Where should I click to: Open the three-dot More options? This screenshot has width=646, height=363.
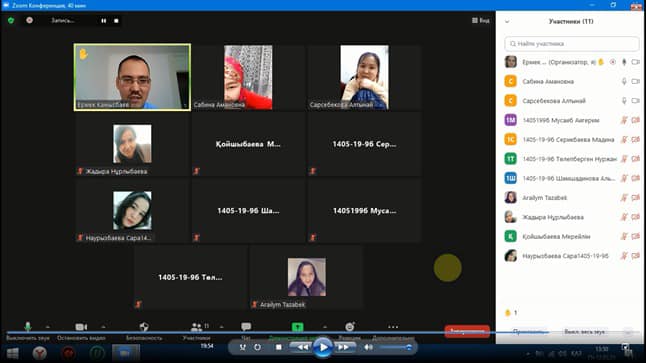point(393,327)
